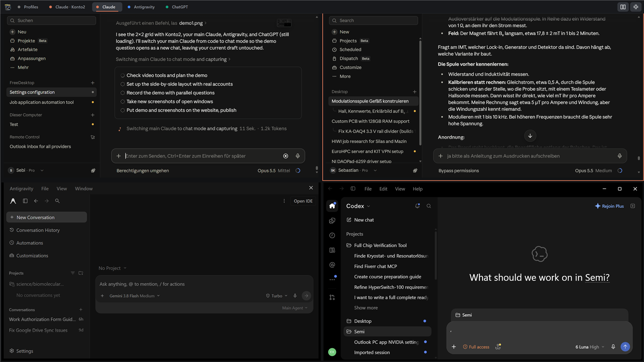Click the Rejoin Plus link in Codex

(609, 206)
